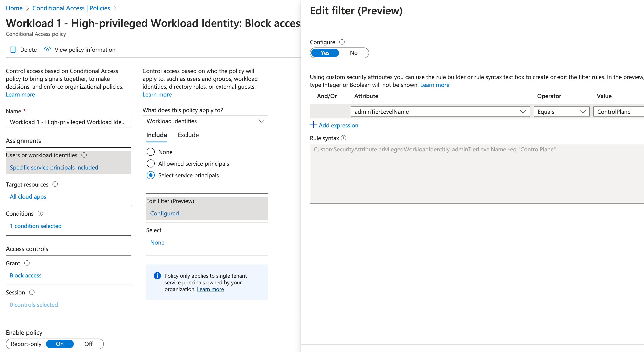The width and height of the screenshot is (644, 352).
Task: Click the policy Name input field
Action: pos(68,122)
